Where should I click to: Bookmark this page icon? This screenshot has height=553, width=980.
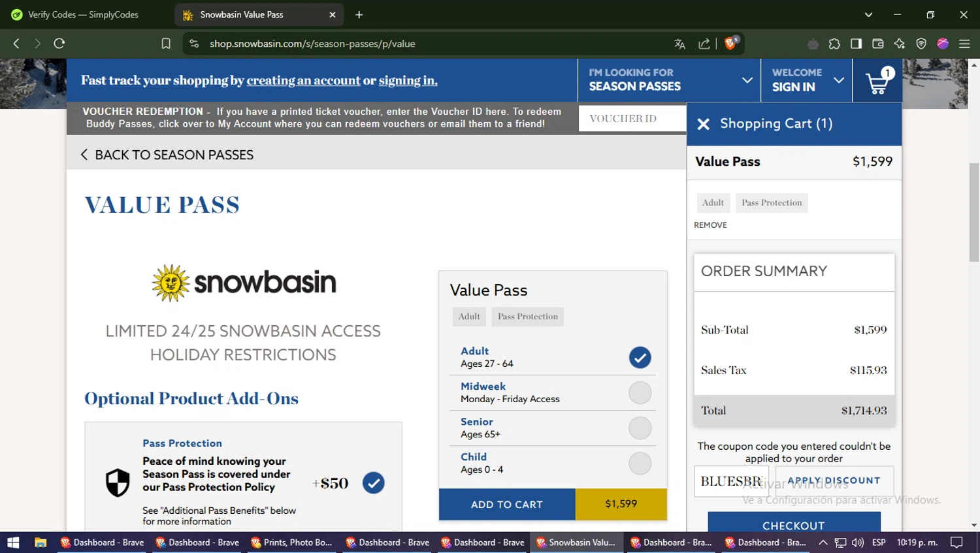(x=166, y=44)
